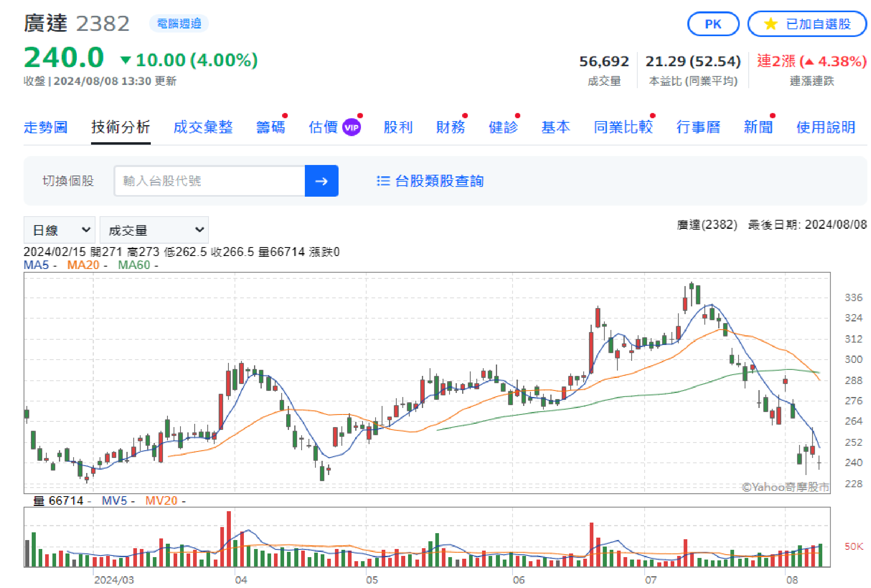The width and height of the screenshot is (871, 588).
Task: Click the star icon in watchlist button
Action: 770,24
